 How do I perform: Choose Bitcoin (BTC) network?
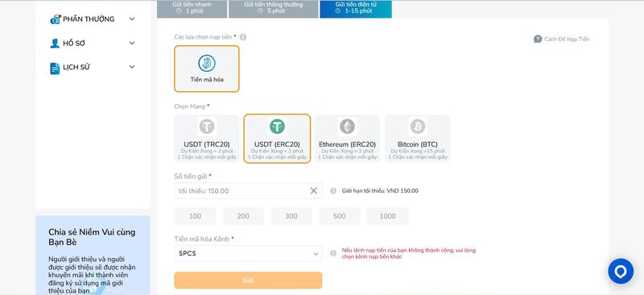(418, 139)
